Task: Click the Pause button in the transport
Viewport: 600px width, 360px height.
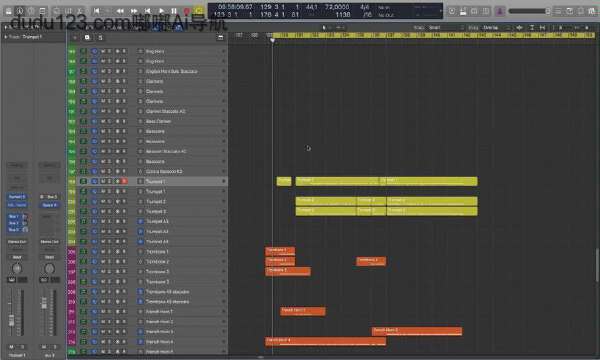Action: pos(174,11)
